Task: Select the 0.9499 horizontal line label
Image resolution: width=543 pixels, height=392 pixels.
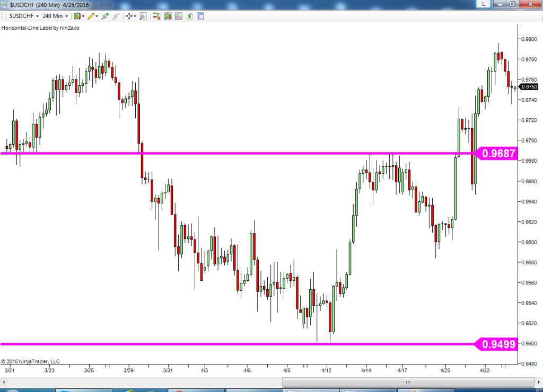Action: (496, 344)
